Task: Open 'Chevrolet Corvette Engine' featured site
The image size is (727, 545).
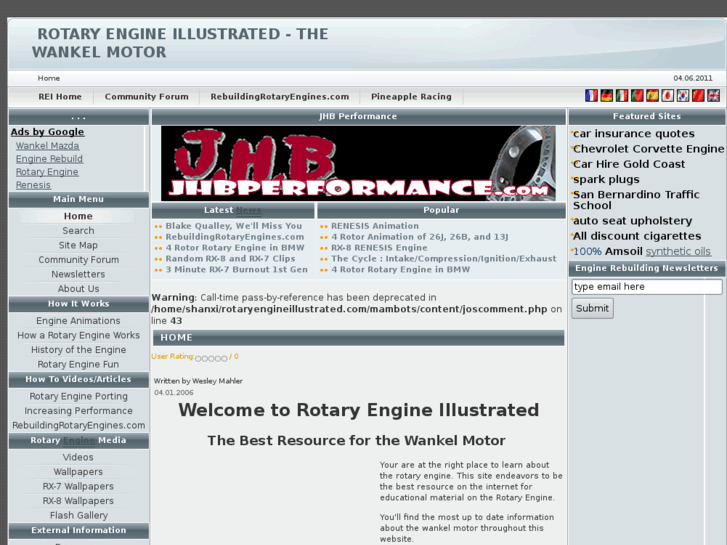Action: click(x=648, y=149)
